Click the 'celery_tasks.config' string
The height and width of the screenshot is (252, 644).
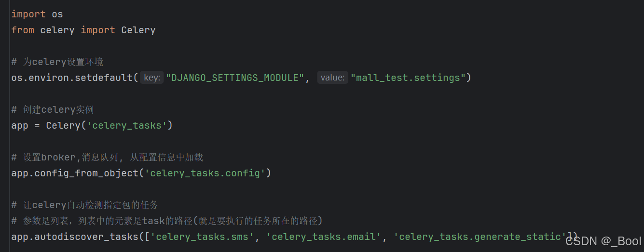click(x=205, y=173)
